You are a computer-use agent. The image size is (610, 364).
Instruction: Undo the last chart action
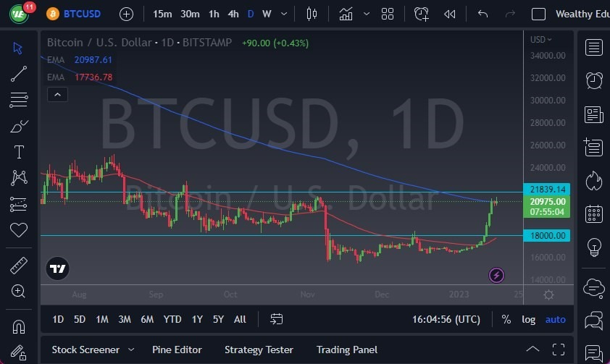coord(482,14)
